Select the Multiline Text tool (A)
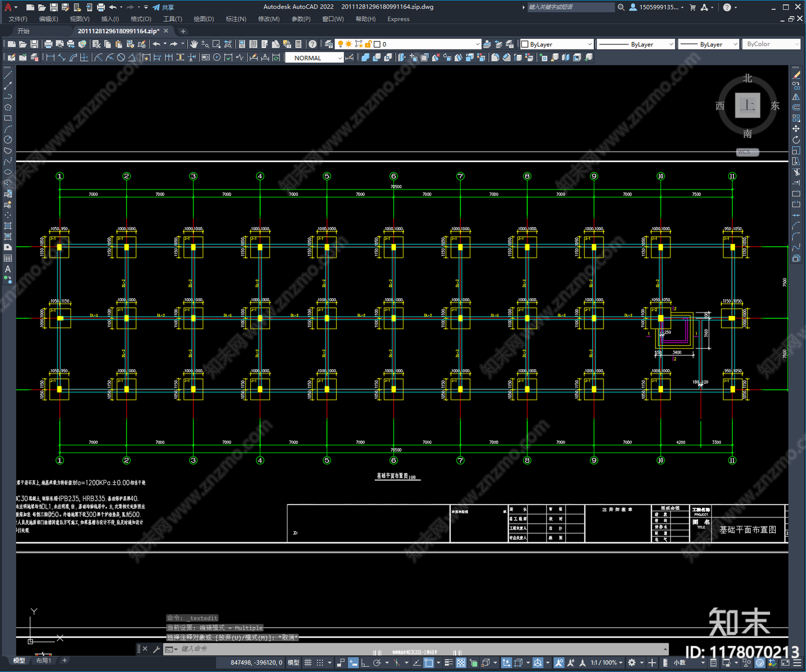The width and height of the screenshot is (806, 672). (x=8, y=269)
